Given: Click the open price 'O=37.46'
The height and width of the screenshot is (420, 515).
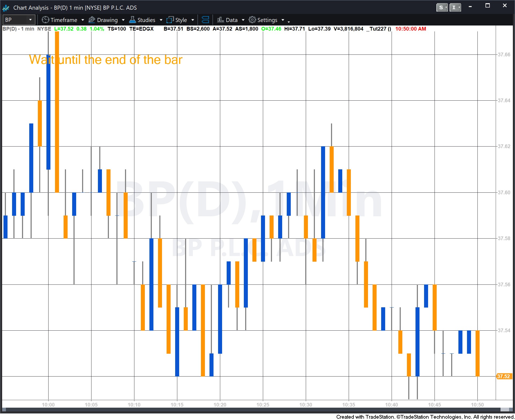Looking at the screenshot, I should (271, 29).
